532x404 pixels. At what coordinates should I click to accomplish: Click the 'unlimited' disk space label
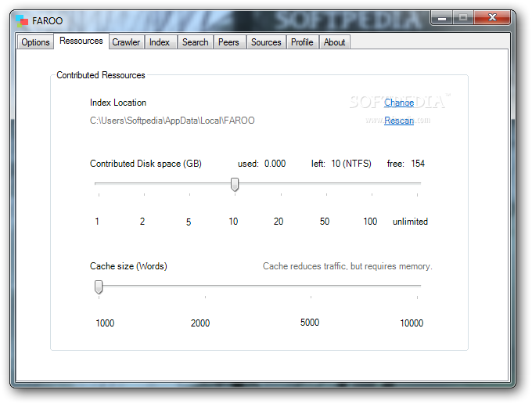pos(410,222)
